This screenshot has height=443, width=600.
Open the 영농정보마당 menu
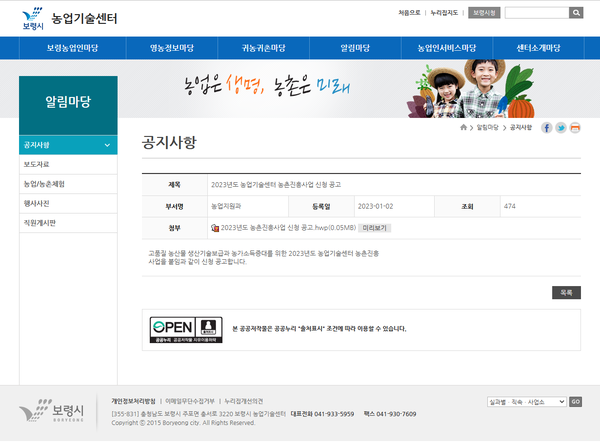[x=172, y=48]
